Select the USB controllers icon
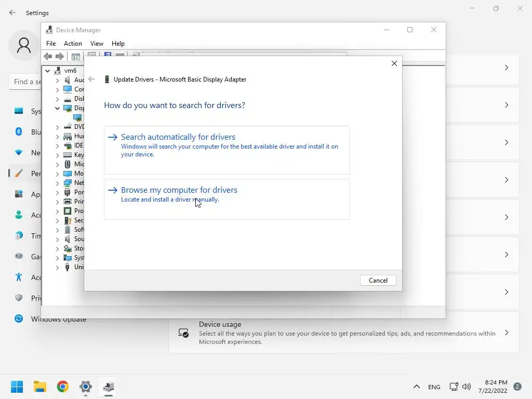This screenshot has width=532, height=399. (67, 267)
